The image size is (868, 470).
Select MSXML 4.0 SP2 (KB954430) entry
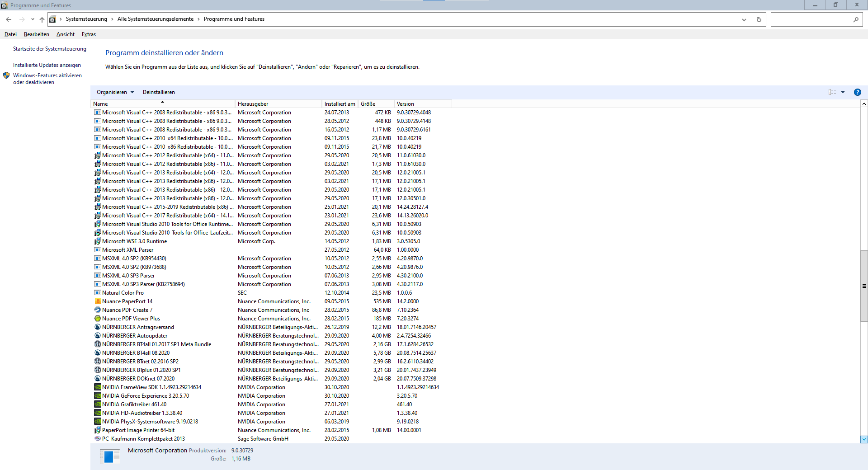coord(272,258)
